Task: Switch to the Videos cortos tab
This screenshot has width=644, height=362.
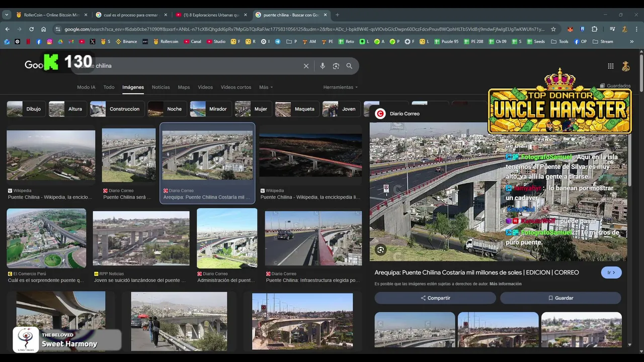Action: (236, 87)
